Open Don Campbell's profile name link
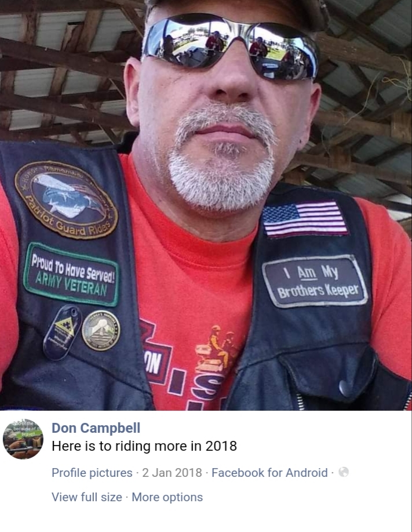This screenshot has width=412, height=532. 96,428
